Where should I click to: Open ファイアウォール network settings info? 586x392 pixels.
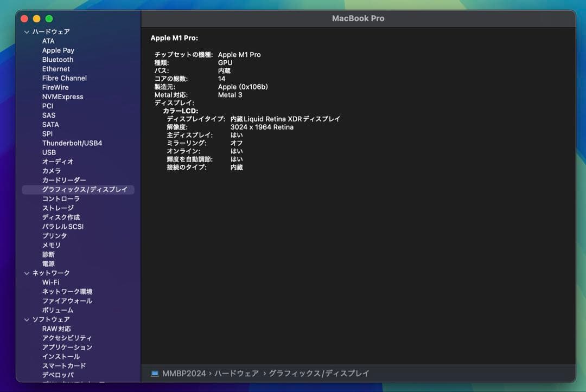pos(64,300)
